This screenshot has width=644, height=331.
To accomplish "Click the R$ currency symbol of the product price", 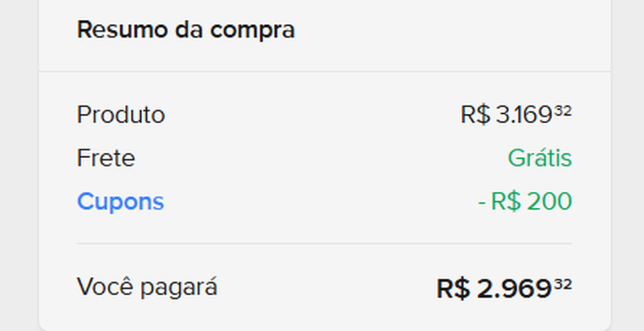I will pos(475,115).
